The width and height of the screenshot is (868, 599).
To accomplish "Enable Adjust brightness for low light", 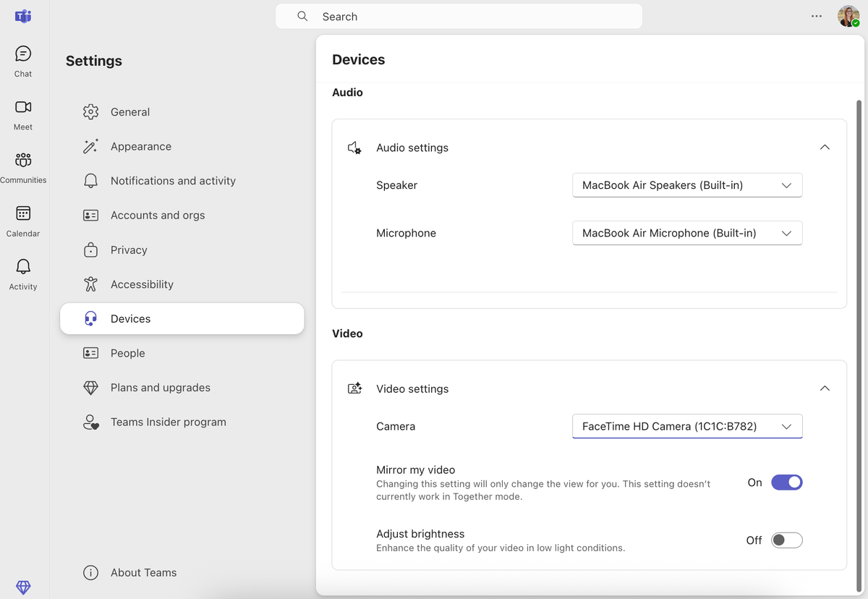I will click(x=786, y=540).
